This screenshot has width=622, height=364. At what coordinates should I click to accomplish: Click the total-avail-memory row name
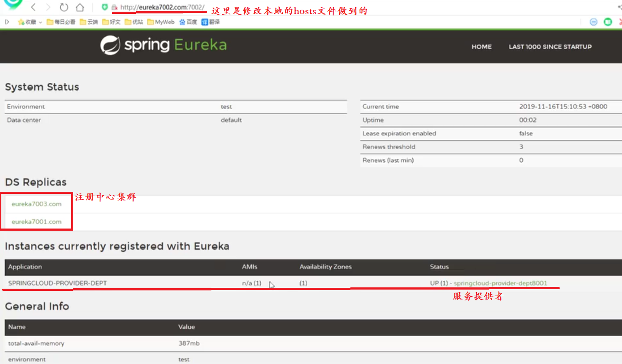point(36,343)
